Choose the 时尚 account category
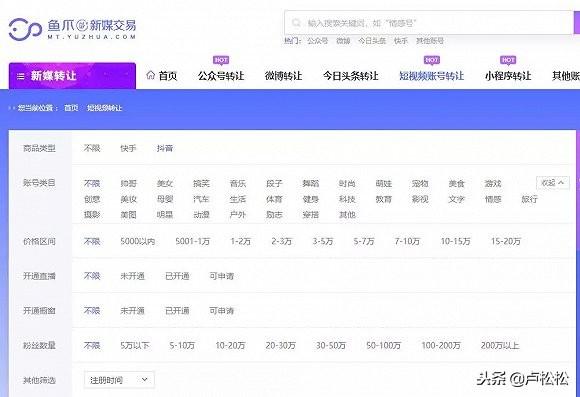This screenshot has width=580, height=397. pos(347,184)
